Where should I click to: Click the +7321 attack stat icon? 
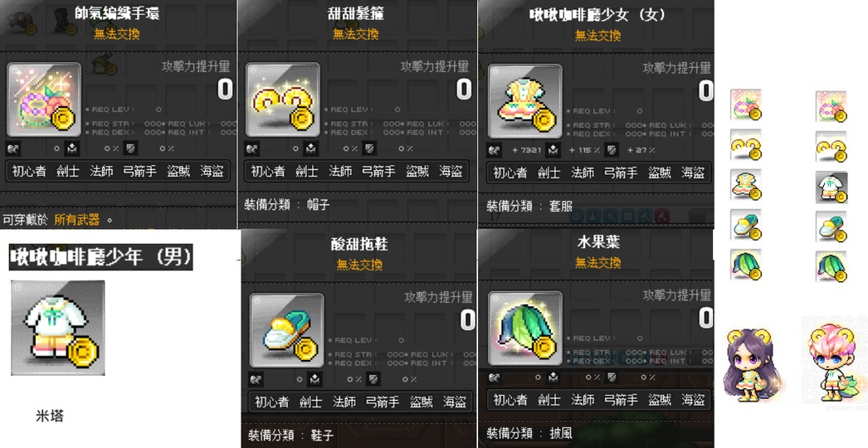coord(495,150)
